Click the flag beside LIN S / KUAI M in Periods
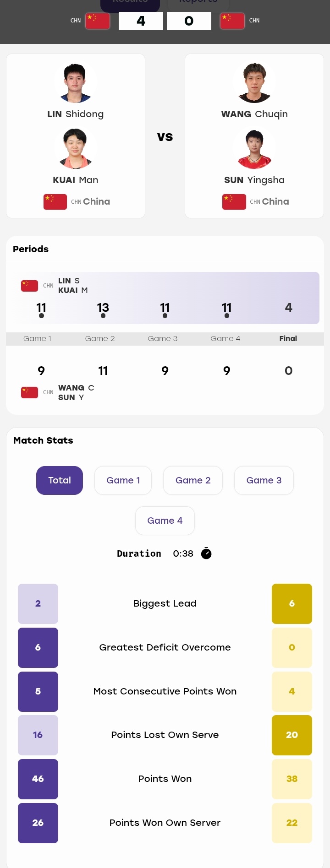 [x=29, y=286]
